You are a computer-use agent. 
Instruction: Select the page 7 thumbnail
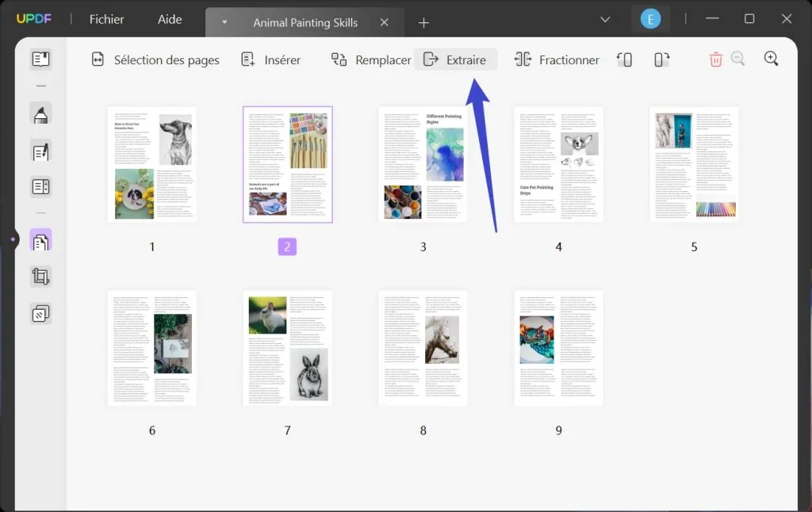[288, 347]
